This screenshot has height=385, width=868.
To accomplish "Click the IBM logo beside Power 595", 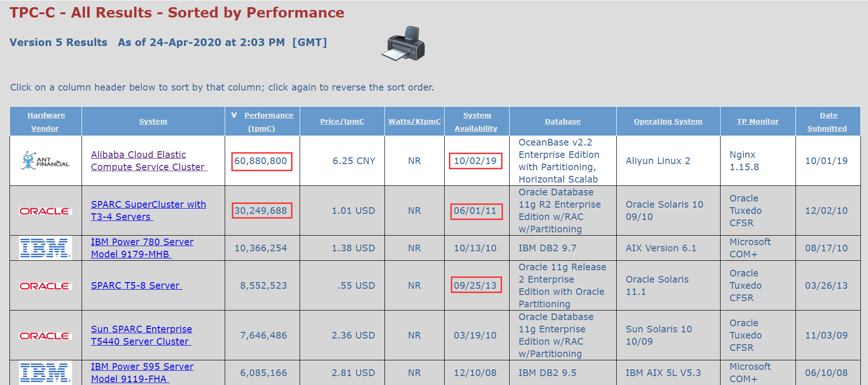I will point(46,373).
